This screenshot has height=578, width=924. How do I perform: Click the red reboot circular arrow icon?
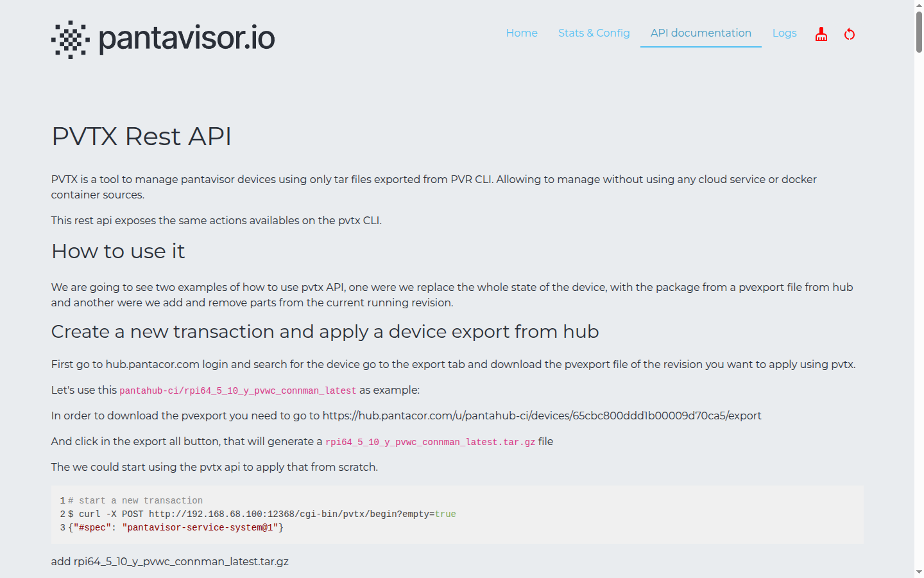[x=850, y=34]
